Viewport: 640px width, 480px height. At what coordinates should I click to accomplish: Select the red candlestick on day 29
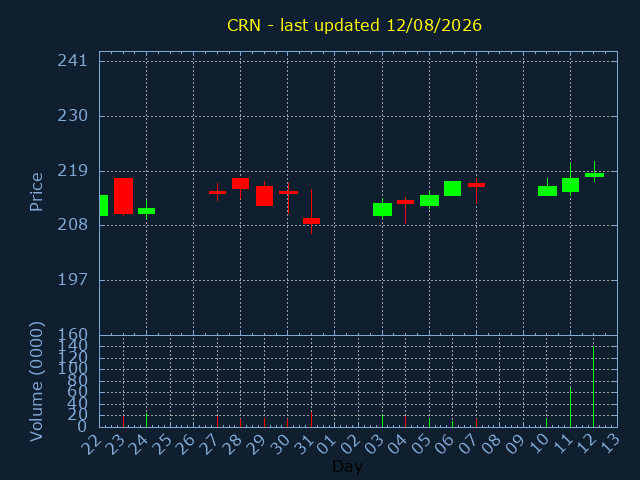tap(264, 196)
